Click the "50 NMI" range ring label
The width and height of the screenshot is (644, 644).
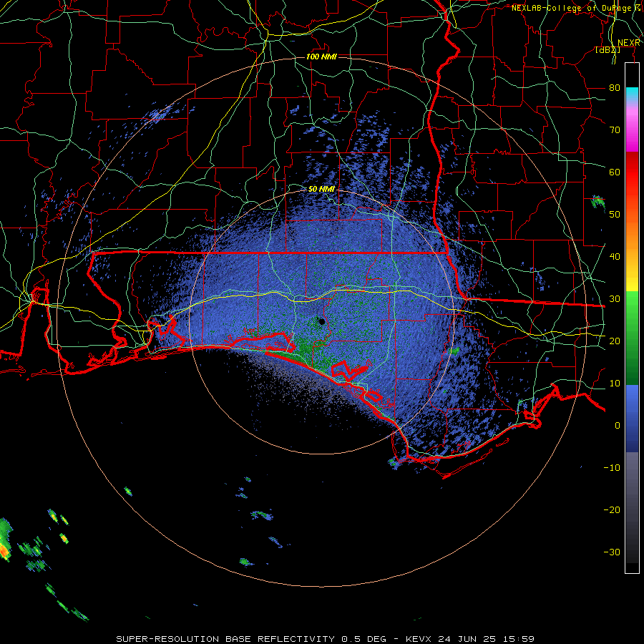[x=321, y=190]
